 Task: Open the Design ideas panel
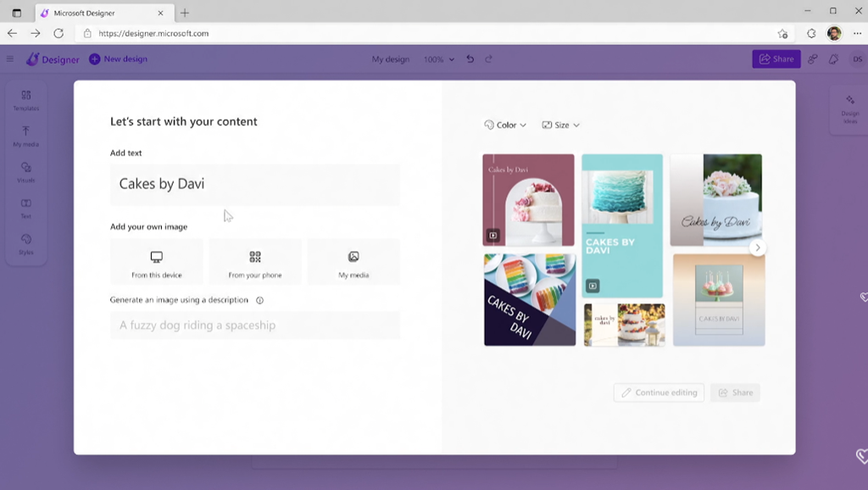pyautogui.click(x=850, y=109)
